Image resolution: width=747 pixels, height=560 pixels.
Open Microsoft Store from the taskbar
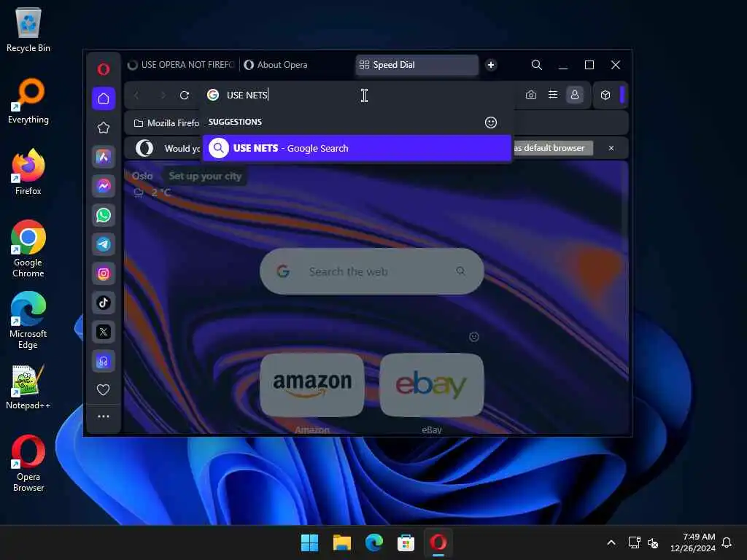coord(406,542)
